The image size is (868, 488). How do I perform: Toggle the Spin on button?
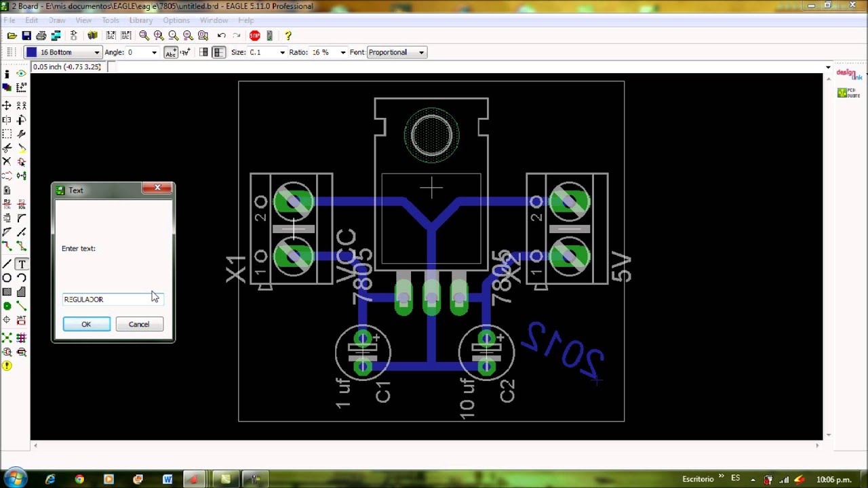point(184,52)
